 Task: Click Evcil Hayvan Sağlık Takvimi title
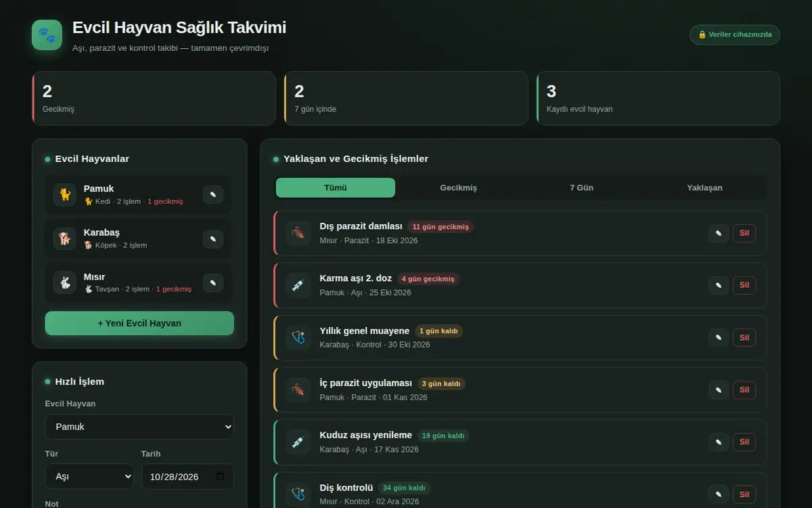pos(179,27)
